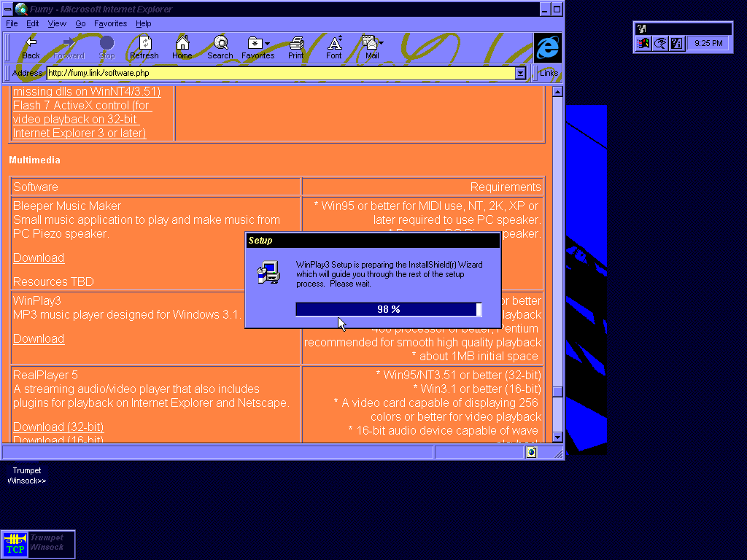Image resolution: width=747 pixels, height=560 pixels.
Task: Click the Trumpet Winsock TCP icon
Action: (x=15, y=544)
